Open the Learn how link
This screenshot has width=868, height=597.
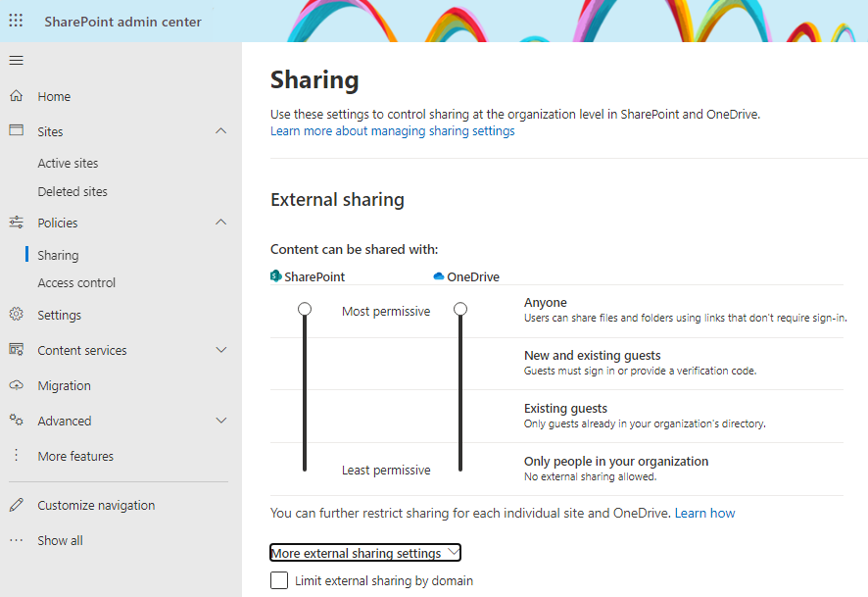click(x=704, y=514)
